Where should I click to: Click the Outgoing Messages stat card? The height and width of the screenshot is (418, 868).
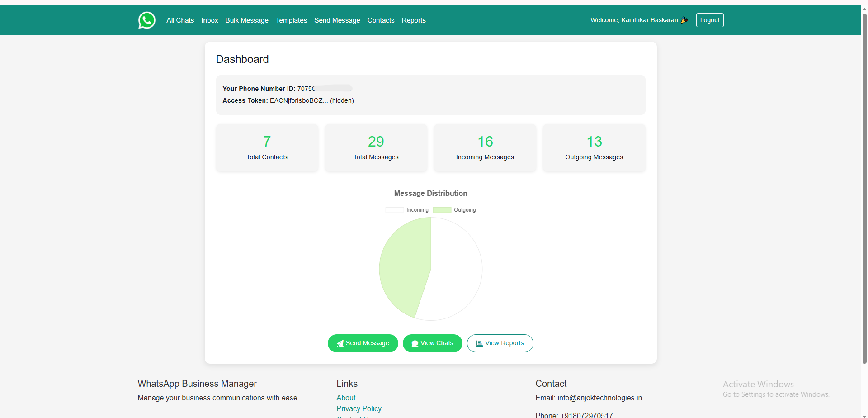click(594, 148)
